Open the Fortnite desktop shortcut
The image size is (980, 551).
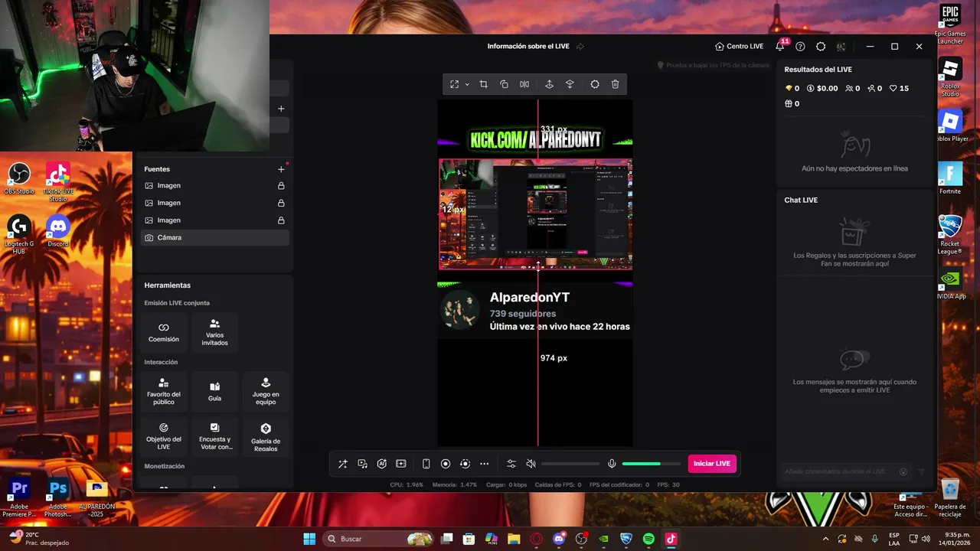tap(950, 178)
